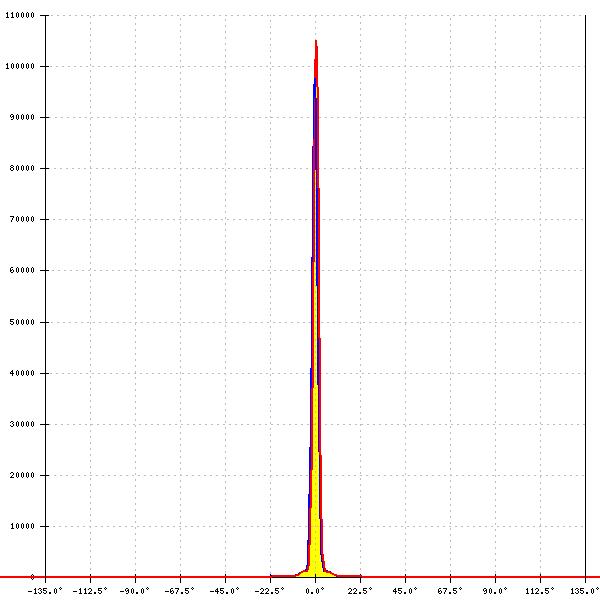The width and height of the screenshot is (600, 600).
Task: Click the 22.5° x-axis label
Action: point(360,591)
